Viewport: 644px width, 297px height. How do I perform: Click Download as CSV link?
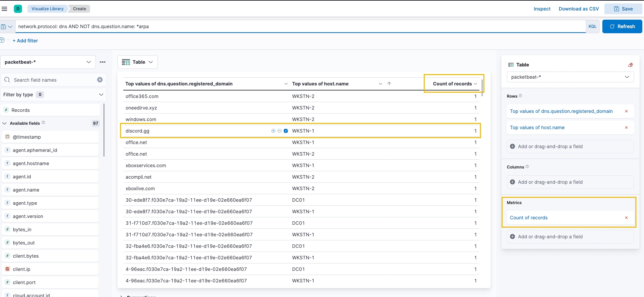pyautogui.click(x=578, y=9)
